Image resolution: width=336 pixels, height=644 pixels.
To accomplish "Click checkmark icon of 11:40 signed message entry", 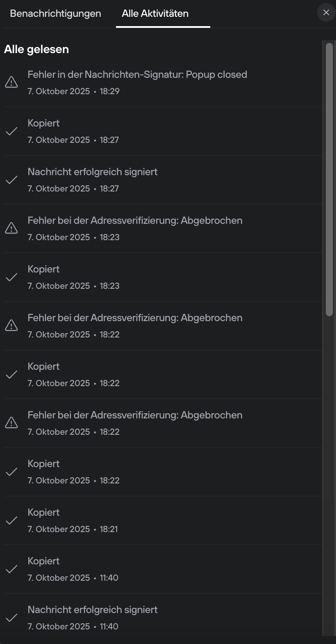I will click(11, 617).
